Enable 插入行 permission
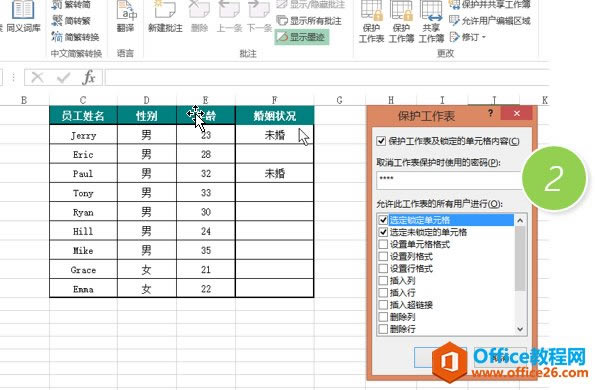This screenshot has height=390, width=595. (x=383, y=292)
